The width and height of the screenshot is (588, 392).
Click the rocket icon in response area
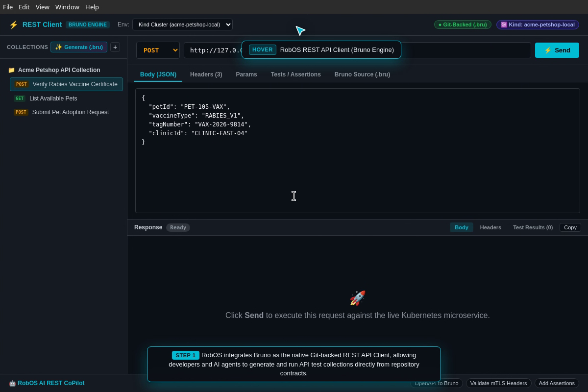click(x=358, y=298)
